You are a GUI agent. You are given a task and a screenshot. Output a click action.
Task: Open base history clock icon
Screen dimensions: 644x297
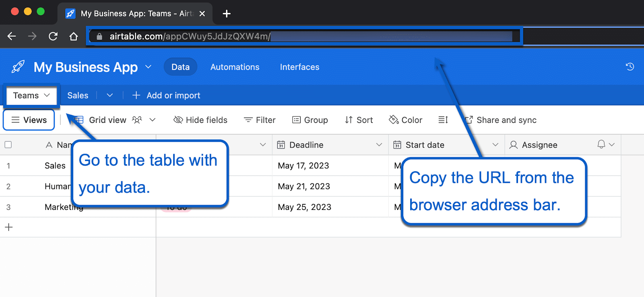(x=630, y=67)
